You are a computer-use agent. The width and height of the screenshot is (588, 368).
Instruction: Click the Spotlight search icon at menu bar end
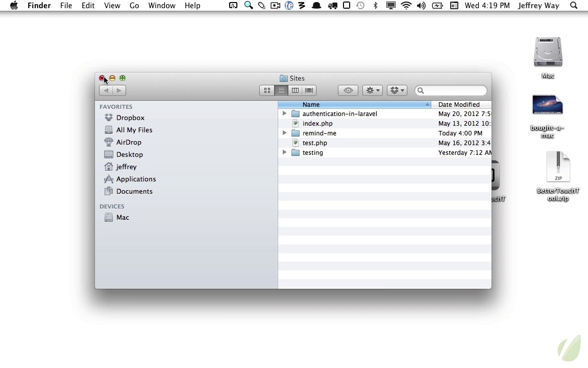point(574,6)
